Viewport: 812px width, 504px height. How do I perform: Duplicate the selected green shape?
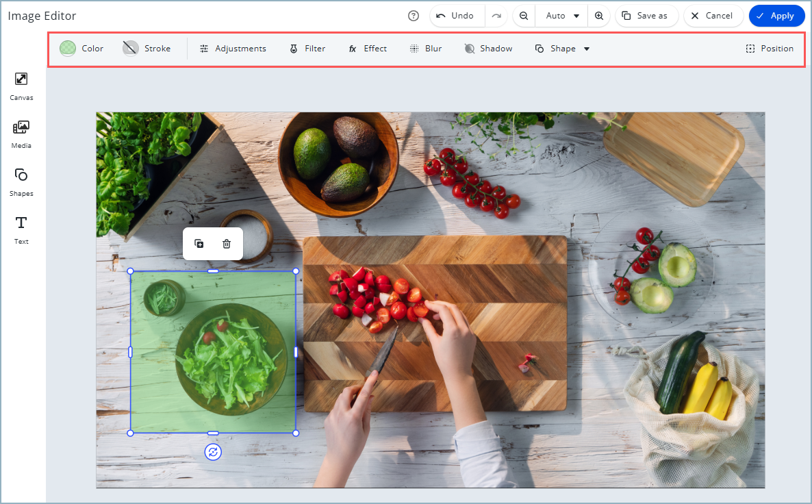[x=199, y=243]
